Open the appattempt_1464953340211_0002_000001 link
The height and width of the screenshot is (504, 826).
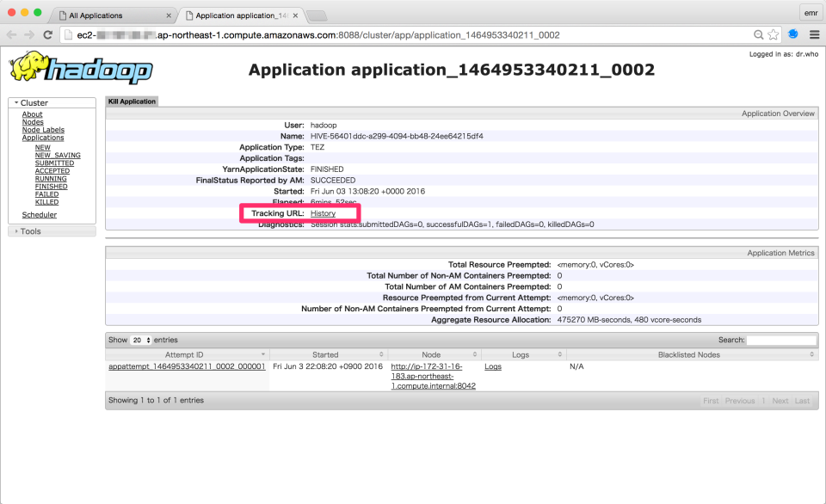(187, 366)
